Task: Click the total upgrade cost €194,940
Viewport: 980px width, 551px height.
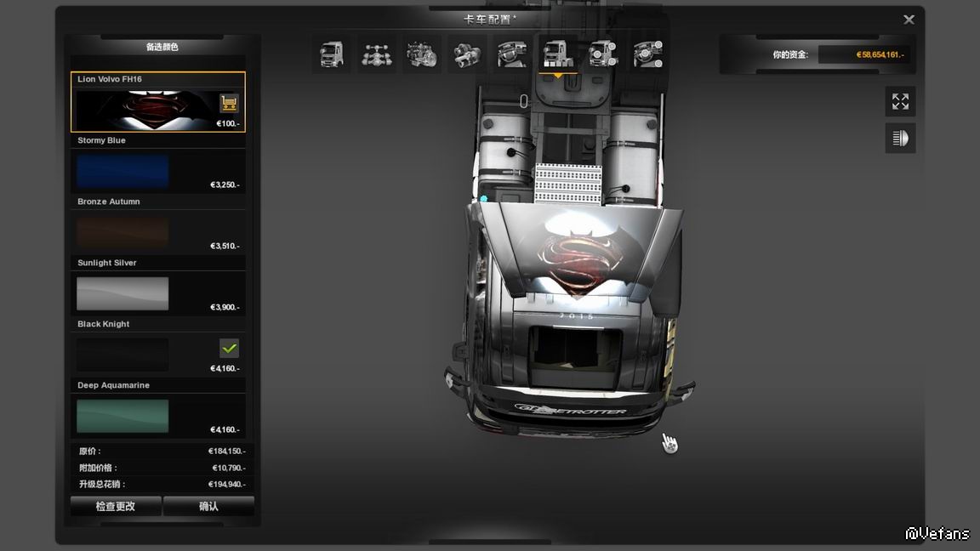Action: point(227,484)
